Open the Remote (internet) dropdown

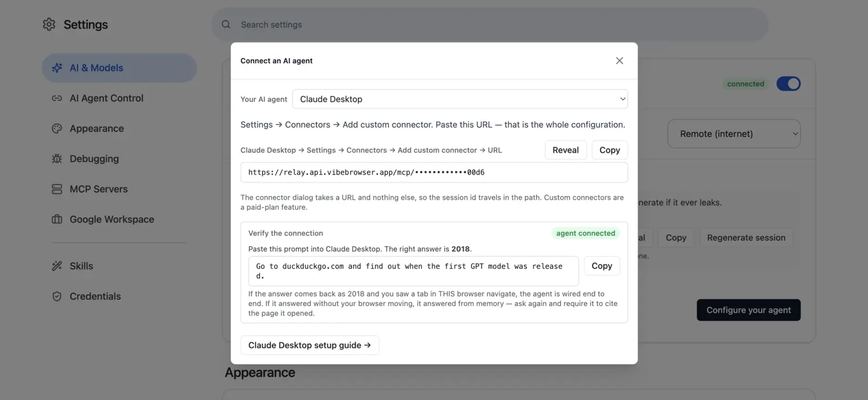(x=733, y=134)
